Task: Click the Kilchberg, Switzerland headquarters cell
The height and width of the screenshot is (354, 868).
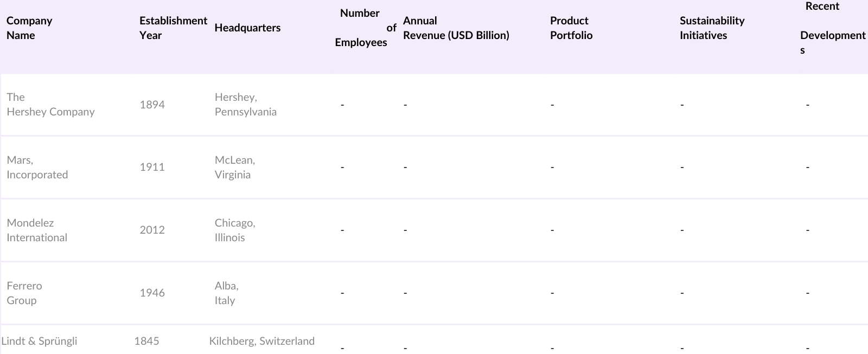Action: (261, 342)
